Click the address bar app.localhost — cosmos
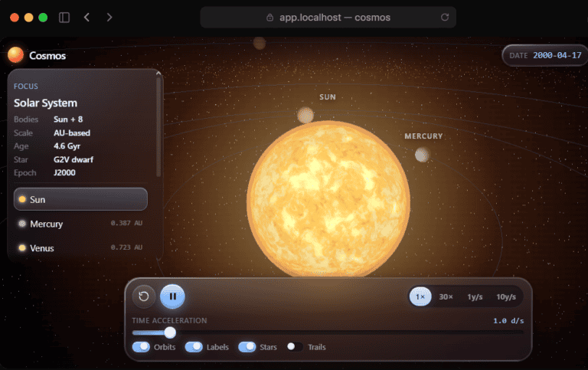Screen dimensions: 588x370 click(x=328, y=18)
